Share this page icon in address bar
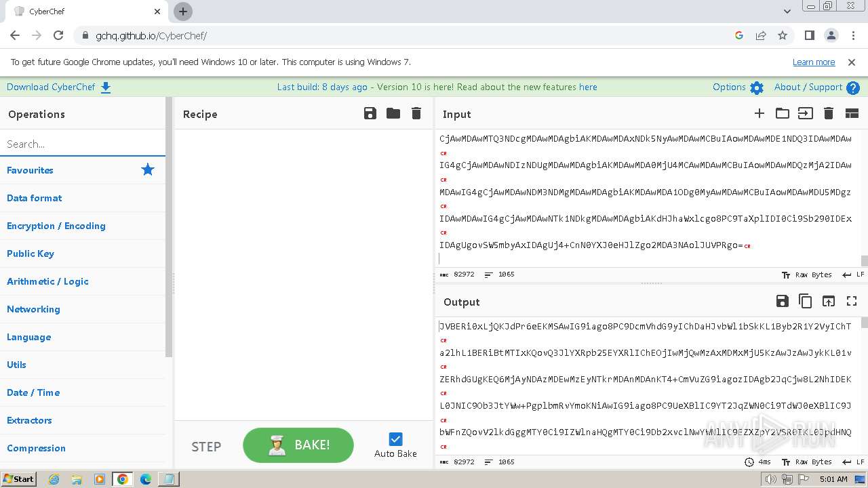Image resolution: width=868 pixels, height=488 pixels. [761, 35]
